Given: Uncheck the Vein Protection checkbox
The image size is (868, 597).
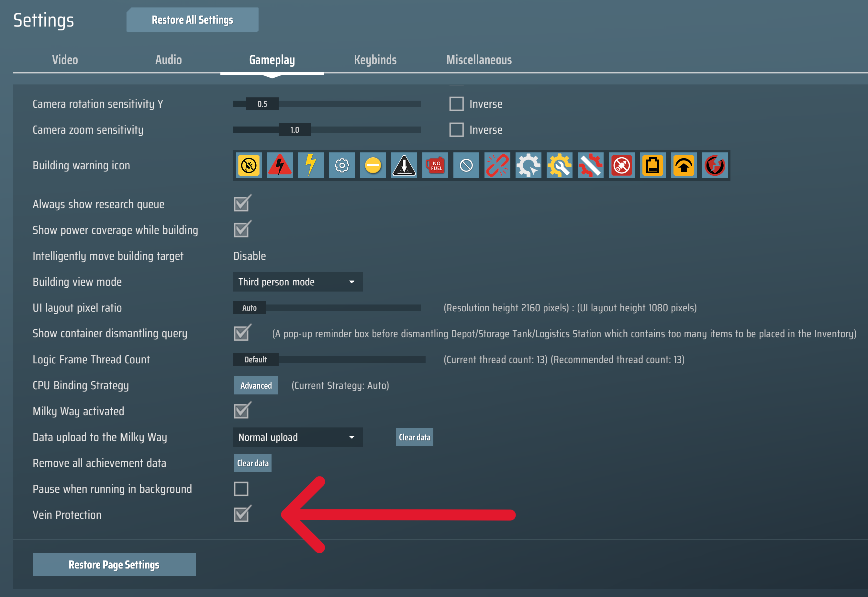Looking at the screenshot, I should point(242,514).
